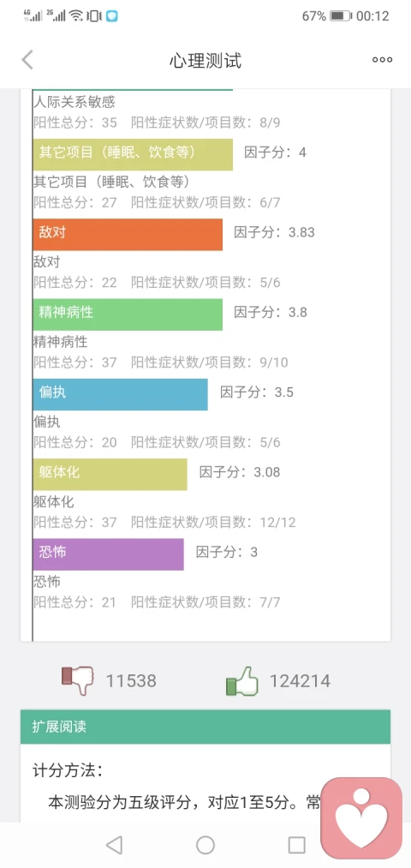Tap Android back navigation triangle
411x868 pixels.
tap(114, 845)
